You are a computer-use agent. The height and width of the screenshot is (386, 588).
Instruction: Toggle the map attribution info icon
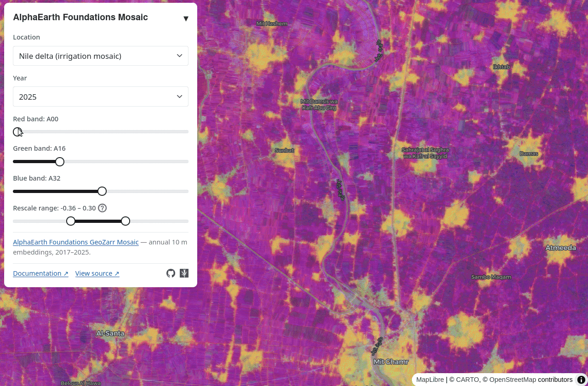581,380
